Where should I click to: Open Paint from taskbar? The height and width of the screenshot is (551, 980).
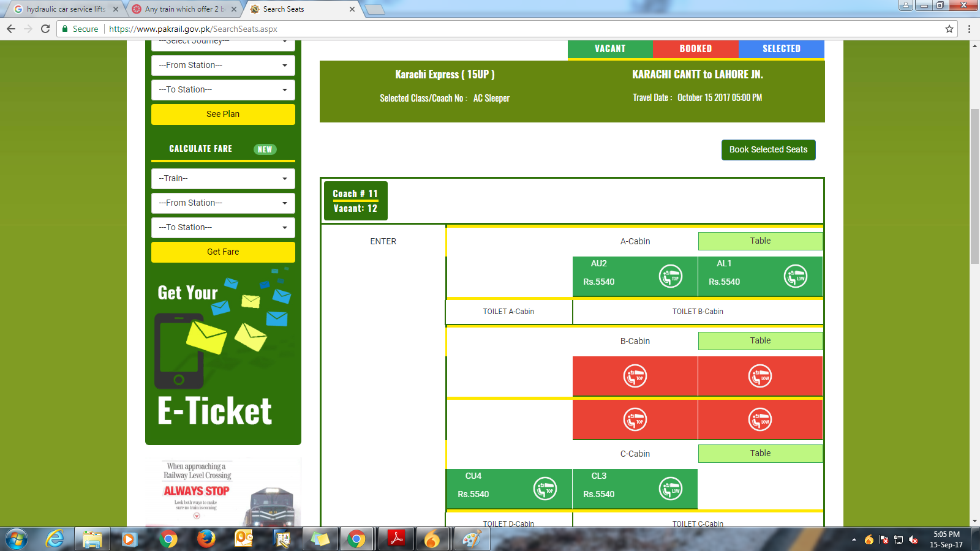click(x=472, y=539)
